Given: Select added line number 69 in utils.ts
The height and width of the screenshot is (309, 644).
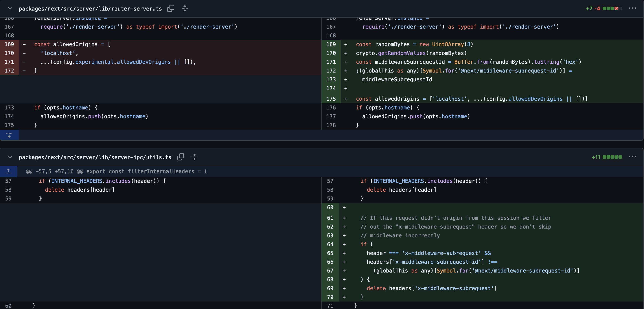Looking at the screenshot, I should pyautogui.click(x=330, y=288).
